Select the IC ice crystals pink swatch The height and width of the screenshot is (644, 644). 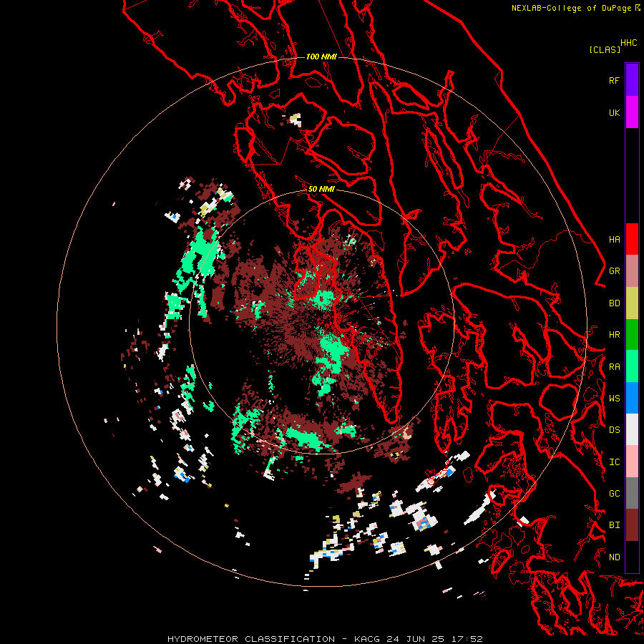pos(632,462)
